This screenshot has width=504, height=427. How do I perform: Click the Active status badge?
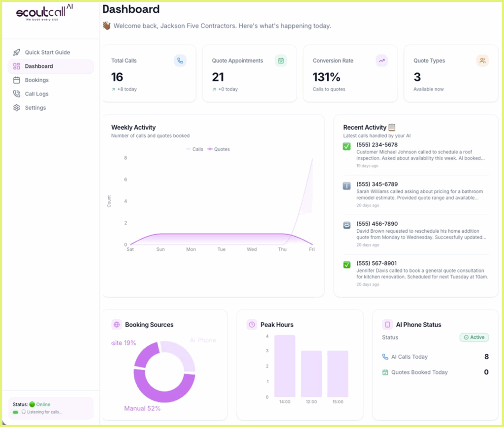point(474,337)
